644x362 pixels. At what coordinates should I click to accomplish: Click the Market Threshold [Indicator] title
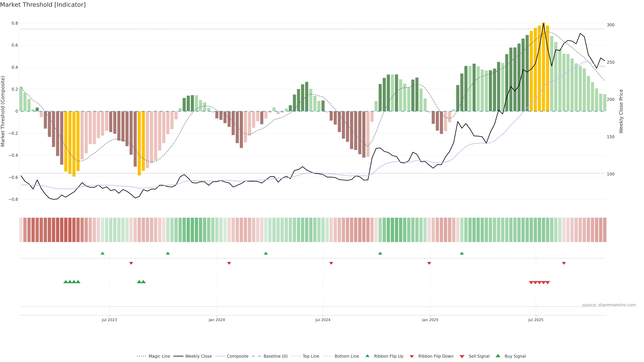(x=43, y=5)
